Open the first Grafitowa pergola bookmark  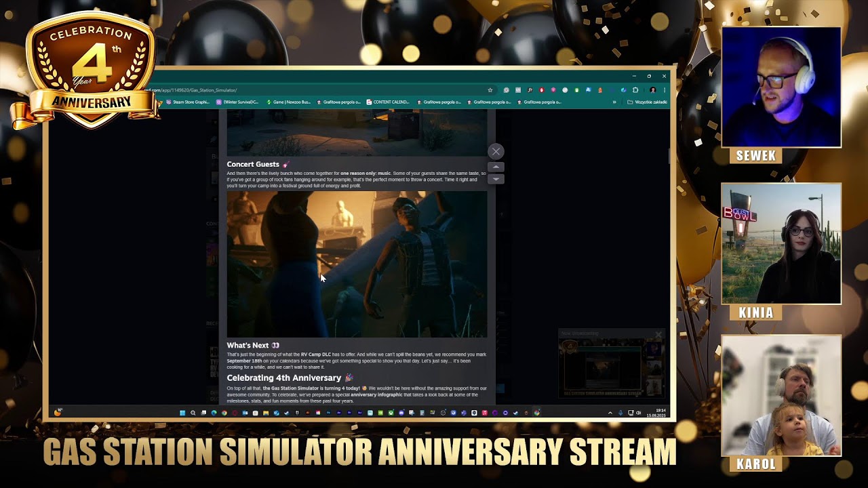[338, 102]
